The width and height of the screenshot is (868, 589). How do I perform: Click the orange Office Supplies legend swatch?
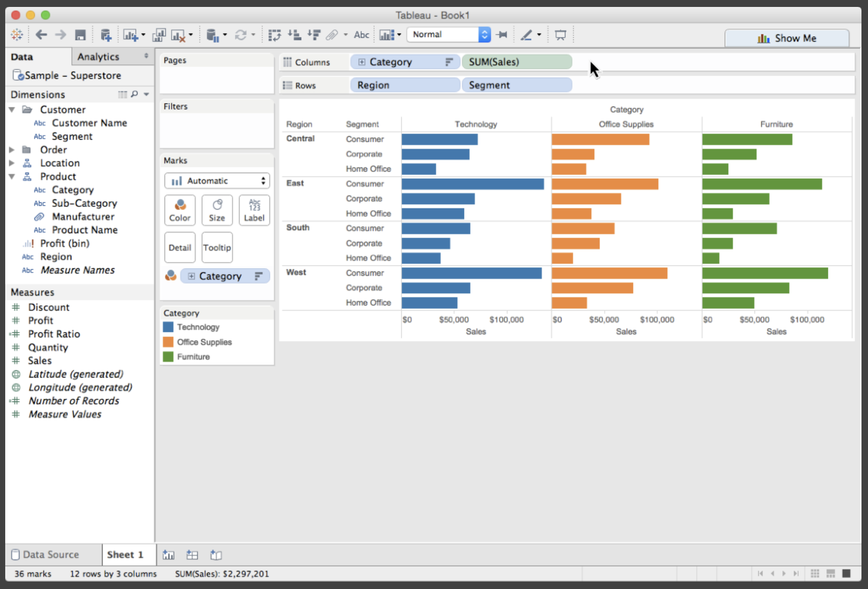click(168, 342)
